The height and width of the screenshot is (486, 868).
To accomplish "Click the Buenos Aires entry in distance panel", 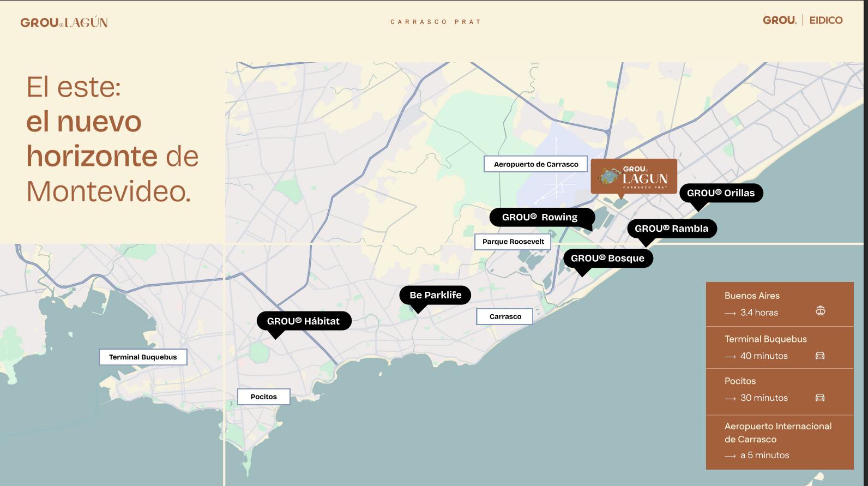I will (752, 296).
